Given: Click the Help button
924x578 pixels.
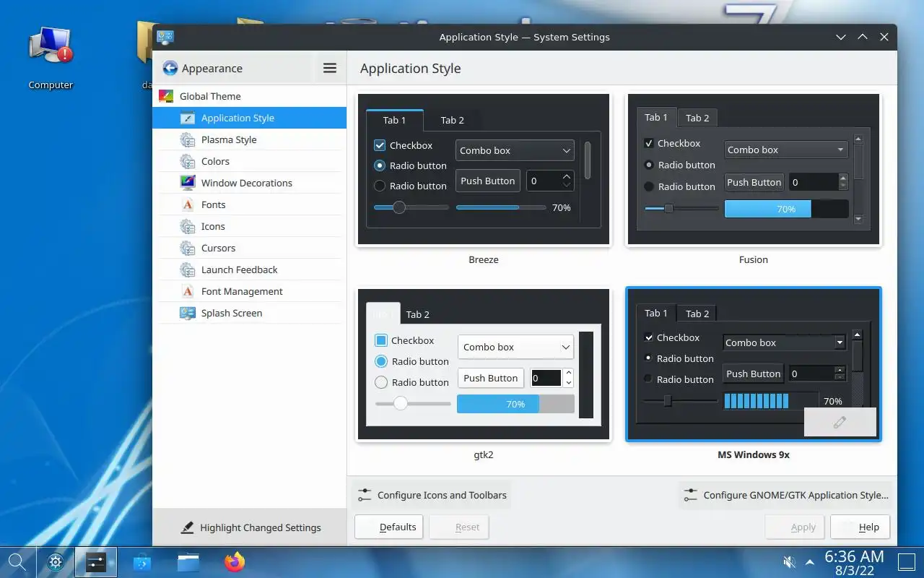Looking at the screenshot, I should [x=860, y=527].
